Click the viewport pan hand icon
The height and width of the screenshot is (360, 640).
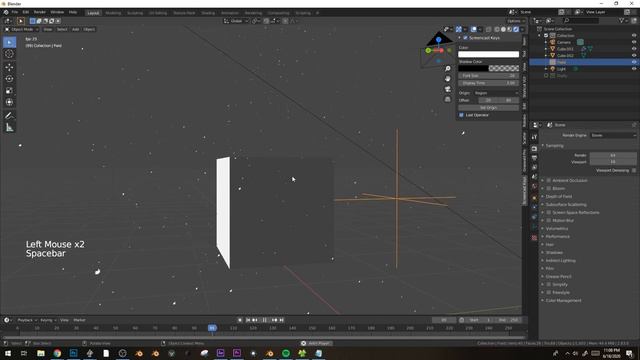pyautogui.click(x=448, y=79)
